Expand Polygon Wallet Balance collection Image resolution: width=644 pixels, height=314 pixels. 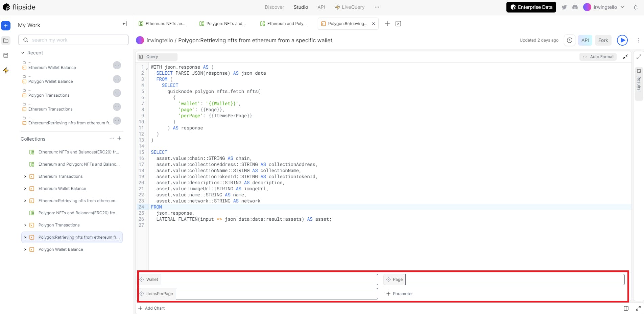(25, 249)
